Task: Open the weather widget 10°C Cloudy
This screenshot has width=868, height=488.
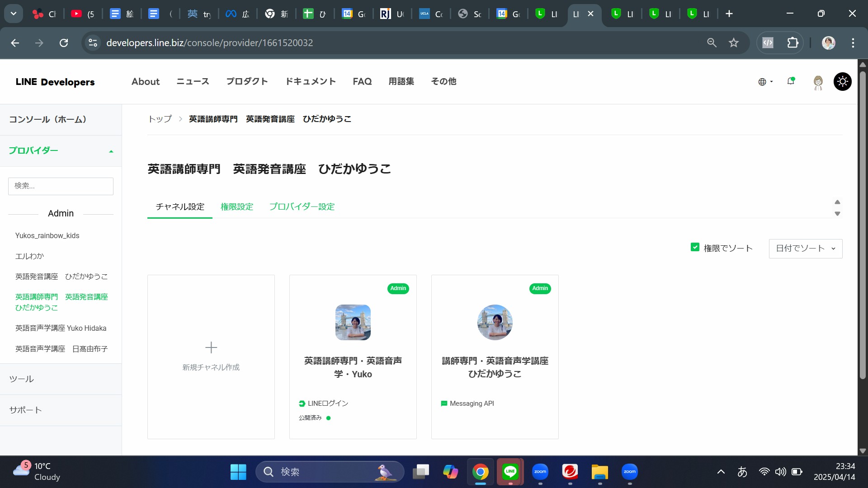Action: click(36, 472)
